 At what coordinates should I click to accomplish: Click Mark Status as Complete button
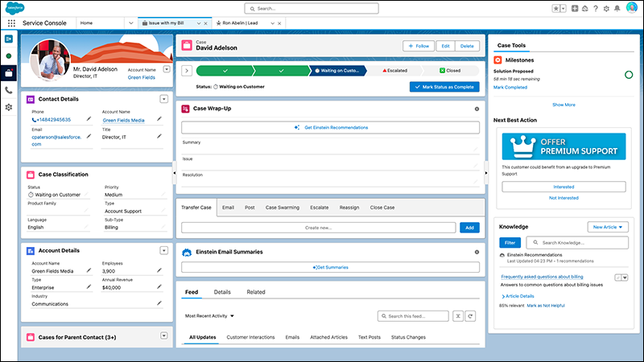(x=444, y=86)
